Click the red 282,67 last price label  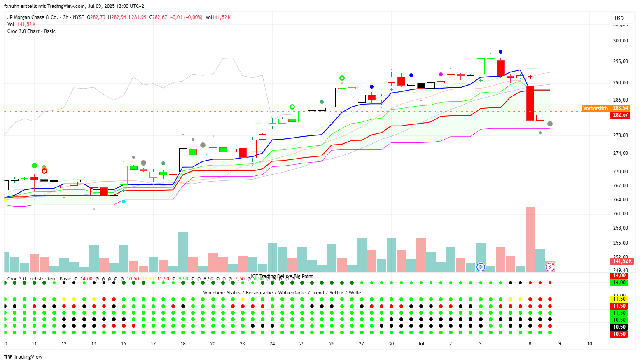point(620,115)
